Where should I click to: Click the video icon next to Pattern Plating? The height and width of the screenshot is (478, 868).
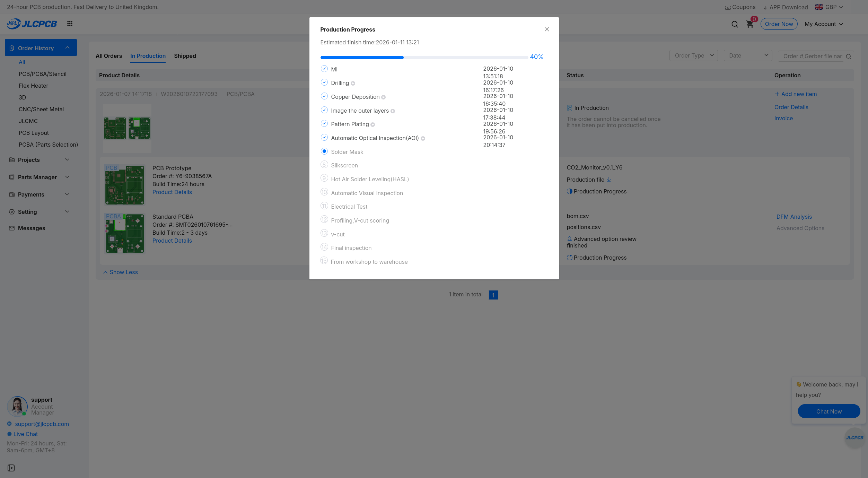[372, 124]
